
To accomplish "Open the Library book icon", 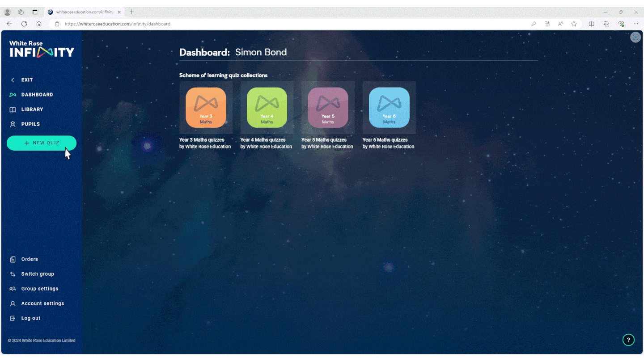I will click(x=13, y=109).
